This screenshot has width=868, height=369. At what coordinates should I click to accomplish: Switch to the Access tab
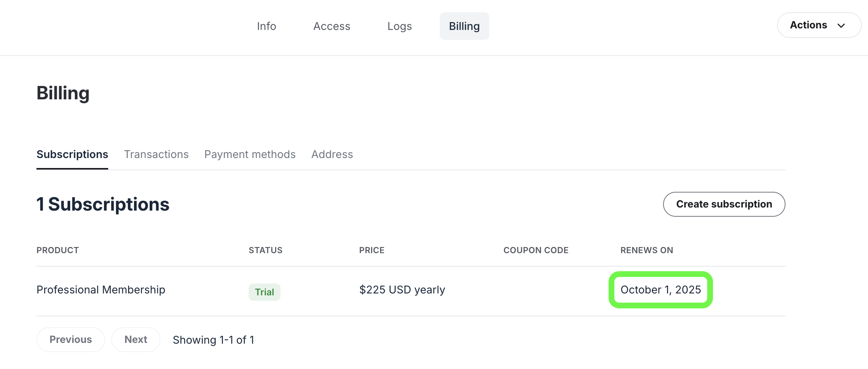point(332,26)
